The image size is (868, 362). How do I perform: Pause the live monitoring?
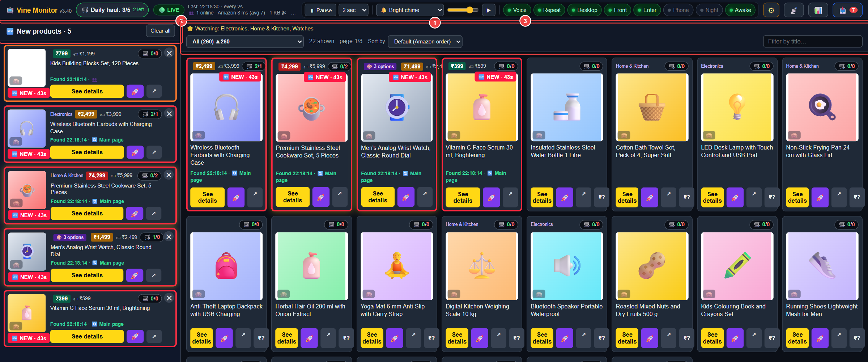[321, 10]
